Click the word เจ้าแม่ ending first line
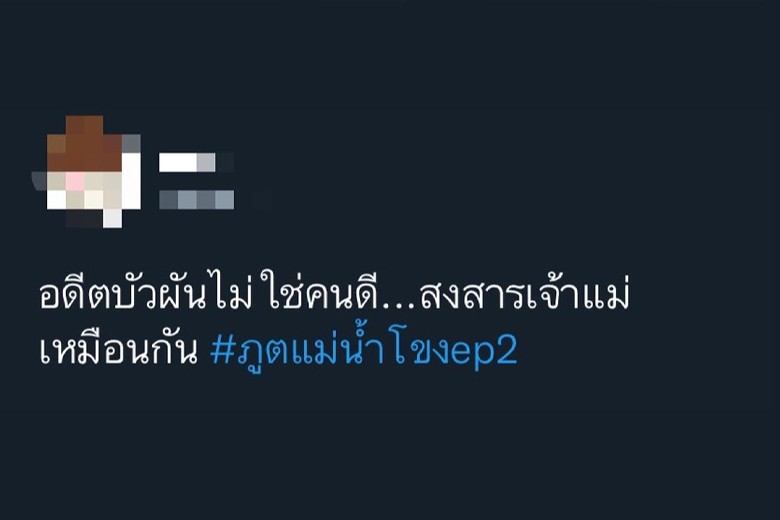Image resolution: width=780 pixels, height=520 pixels. coord(579,294)
